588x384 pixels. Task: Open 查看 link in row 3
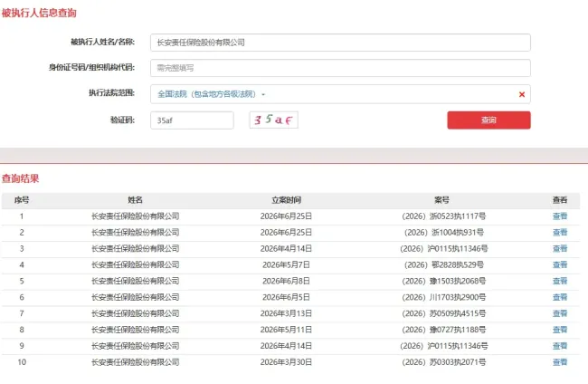(560, 248)
